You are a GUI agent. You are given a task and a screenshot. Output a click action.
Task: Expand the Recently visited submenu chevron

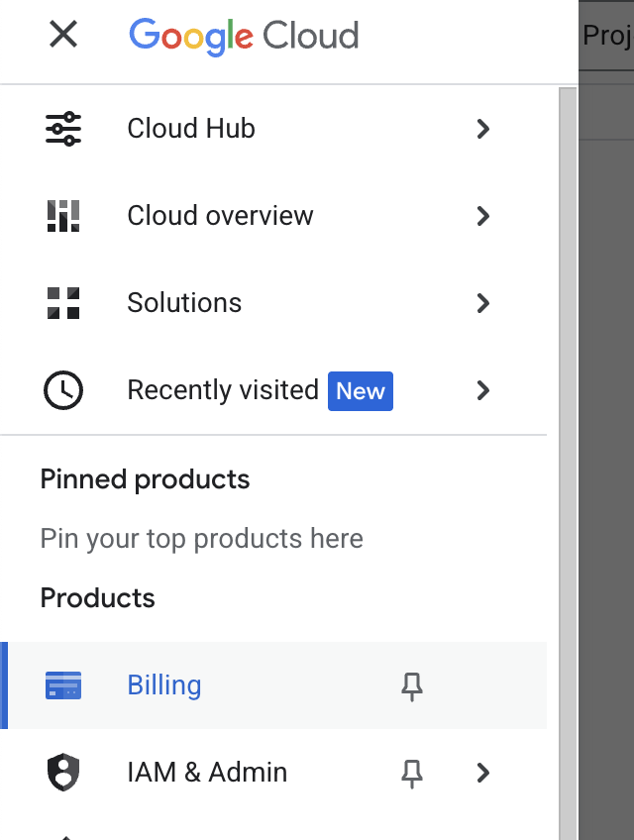[483, 390]
